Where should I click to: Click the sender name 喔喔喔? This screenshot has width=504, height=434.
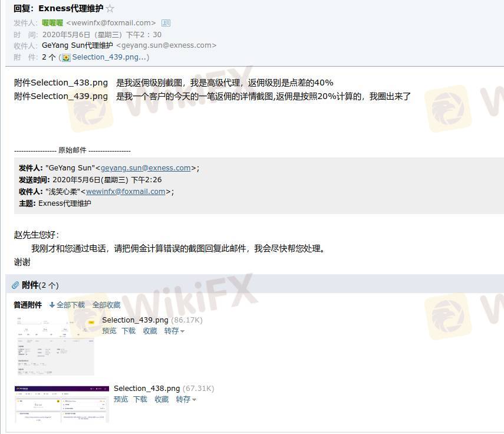click(x=52, y=23)
